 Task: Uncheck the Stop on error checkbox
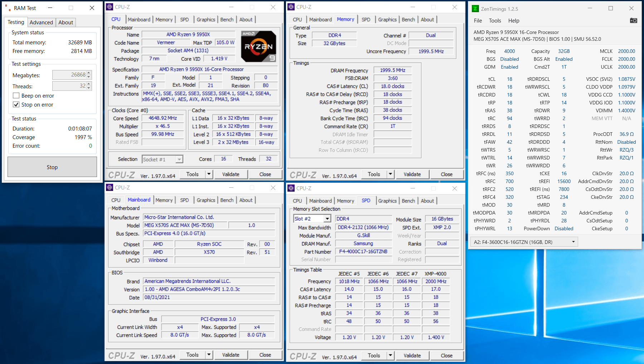[16, 104]
